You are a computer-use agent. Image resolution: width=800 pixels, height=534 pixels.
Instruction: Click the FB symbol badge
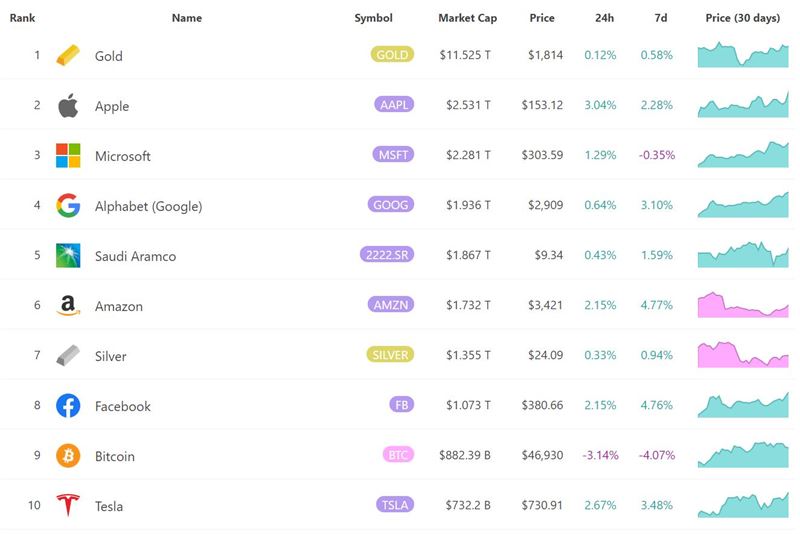[402, 404]
